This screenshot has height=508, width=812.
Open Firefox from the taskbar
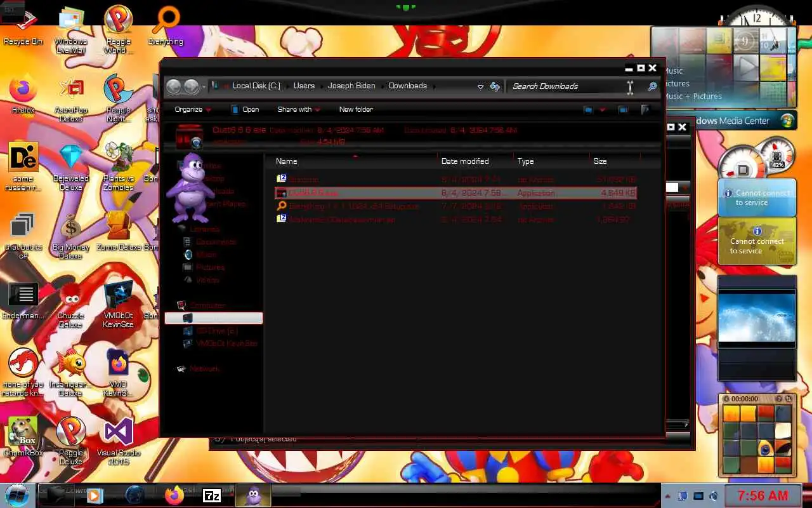173,495
